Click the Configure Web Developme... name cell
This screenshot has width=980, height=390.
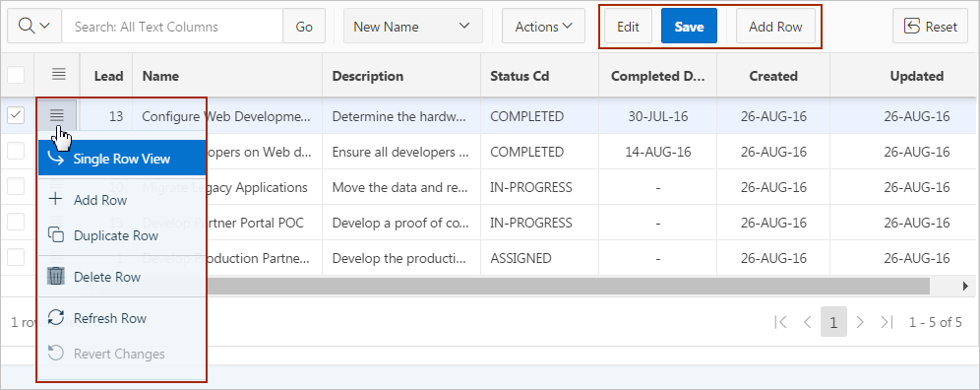click(227, 116)
